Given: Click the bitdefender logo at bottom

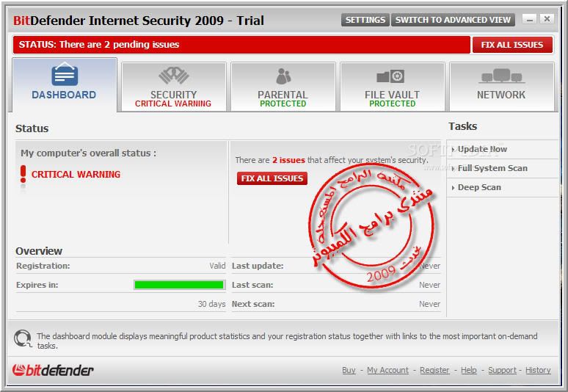Looking at the screenshot, I should pyautogui.click(x=53, y=370).
